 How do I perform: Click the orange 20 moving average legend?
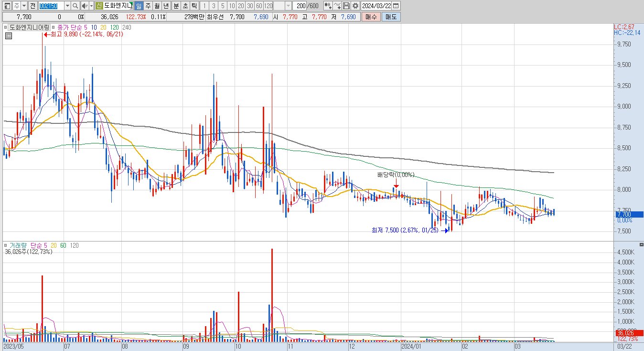[104, 28]
